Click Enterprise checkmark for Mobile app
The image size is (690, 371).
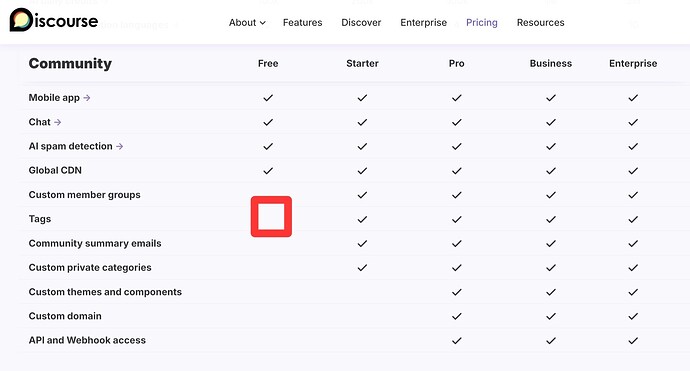(x=633, y=98)
